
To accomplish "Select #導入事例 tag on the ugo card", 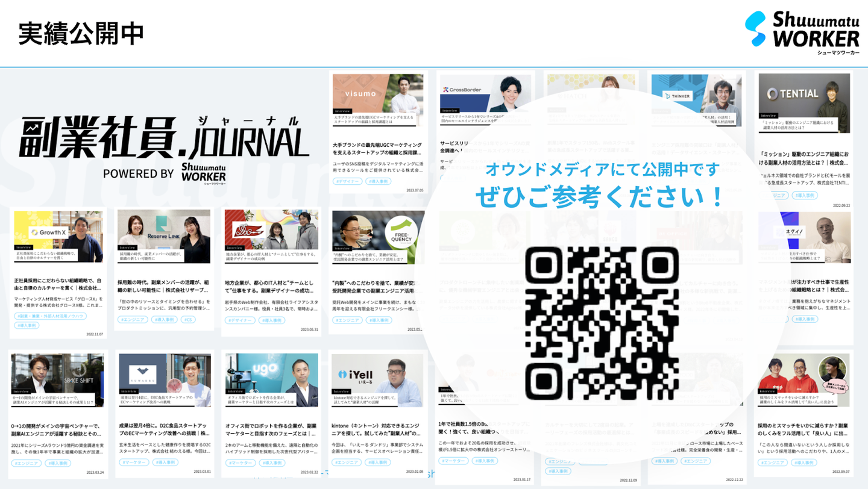I will click(x=272, y=463).
